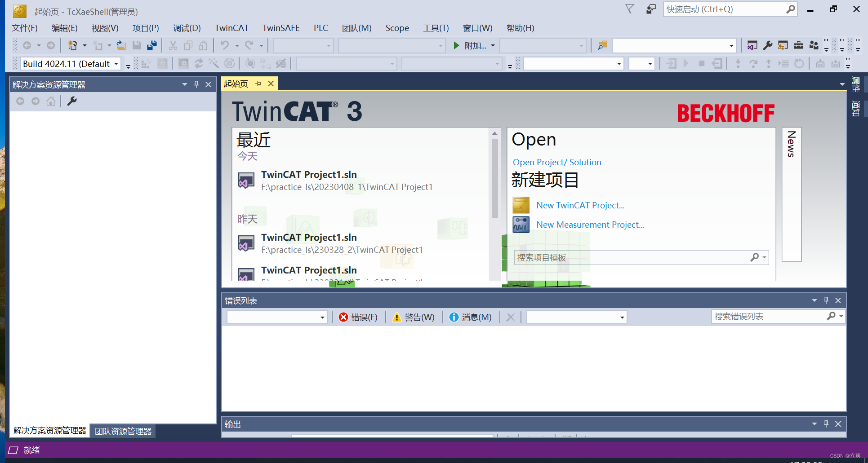Image resolution: width=868 pixels, height=463 pixels.
Task: Toggle the pin on the 起始页 tab
Action: pyautogui.click(x=258, y=84)
